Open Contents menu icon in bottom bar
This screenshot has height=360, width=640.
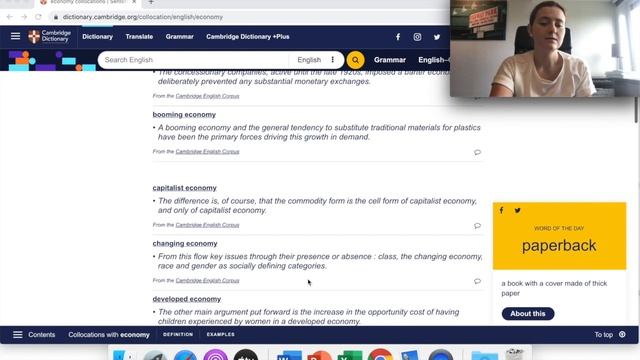[x=18, y=335]
